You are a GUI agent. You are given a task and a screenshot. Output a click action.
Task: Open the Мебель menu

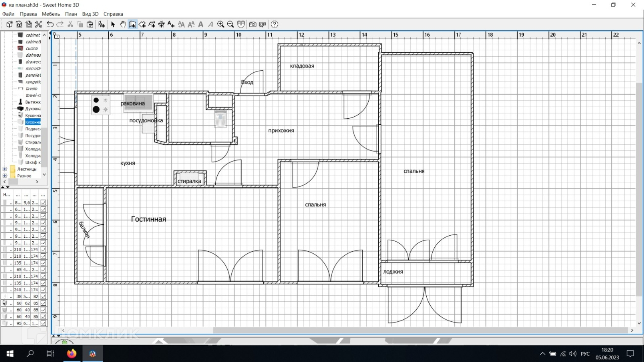pos(51,14)
